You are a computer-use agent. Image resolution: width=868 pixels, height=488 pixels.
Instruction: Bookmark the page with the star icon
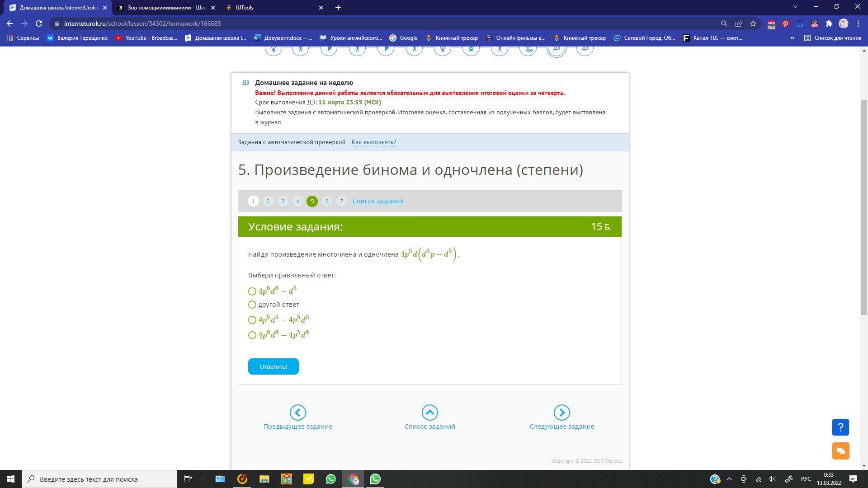click(x=753, y=23)
